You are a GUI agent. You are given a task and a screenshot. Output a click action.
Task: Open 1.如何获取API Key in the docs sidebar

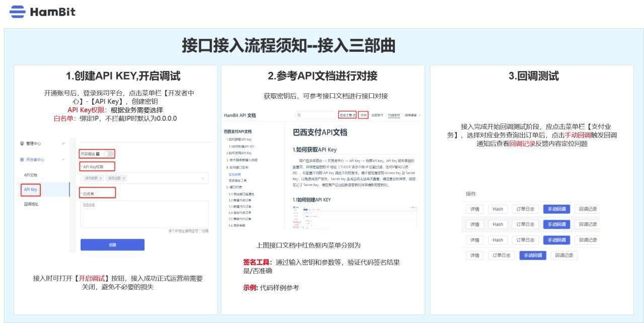click(x=239, y=139)
